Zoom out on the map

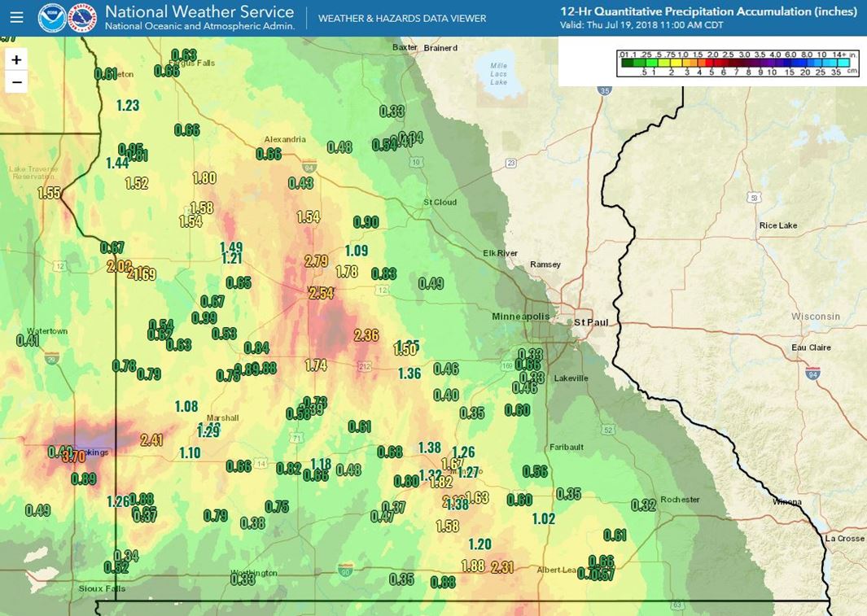16,82
